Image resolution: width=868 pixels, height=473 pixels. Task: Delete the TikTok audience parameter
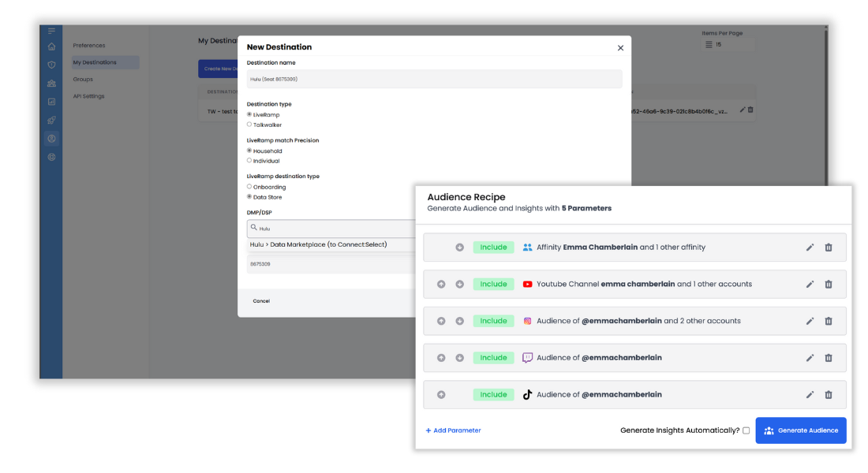coord(829,395)
